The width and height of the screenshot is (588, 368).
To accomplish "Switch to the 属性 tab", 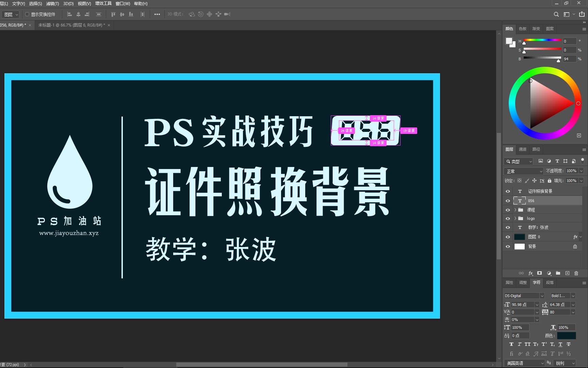I will 509,282.
